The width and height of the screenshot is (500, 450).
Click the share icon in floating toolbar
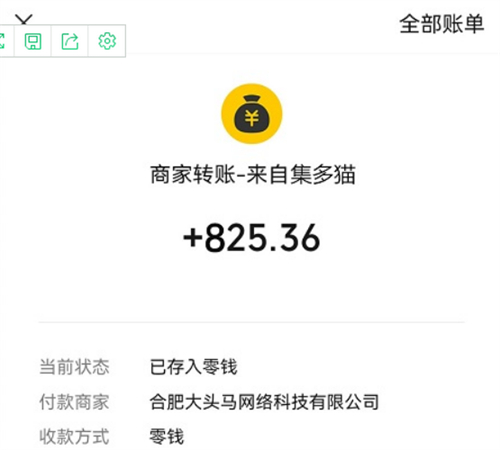click(x=70, y=41)
